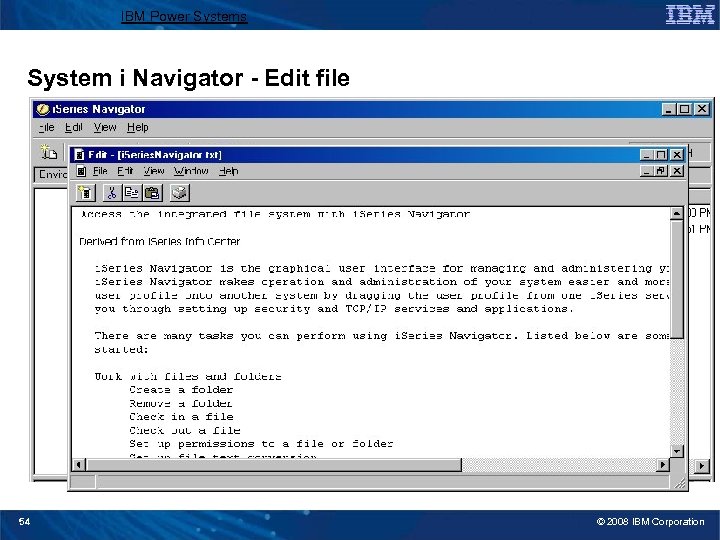Image resolution: width=720 pixels, height=540 pixels.
Task: Click the Edit window title bar icon
Action: click(79, 155)
